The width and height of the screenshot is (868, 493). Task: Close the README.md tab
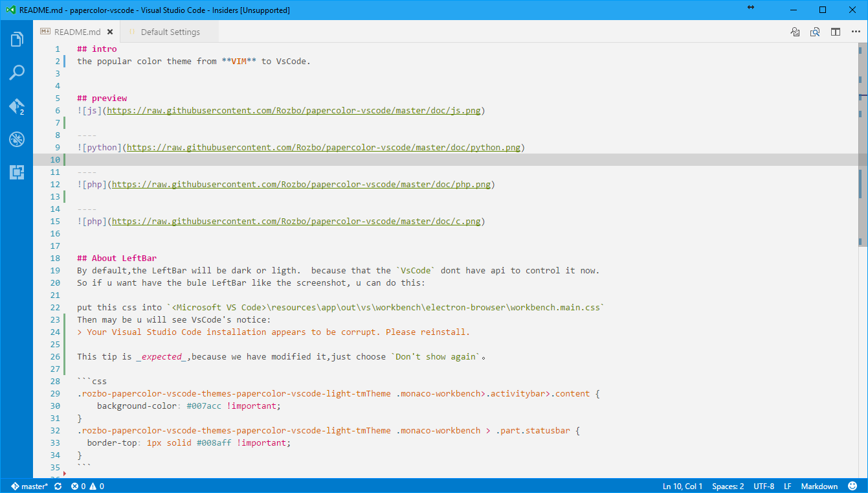pos(110,32)
